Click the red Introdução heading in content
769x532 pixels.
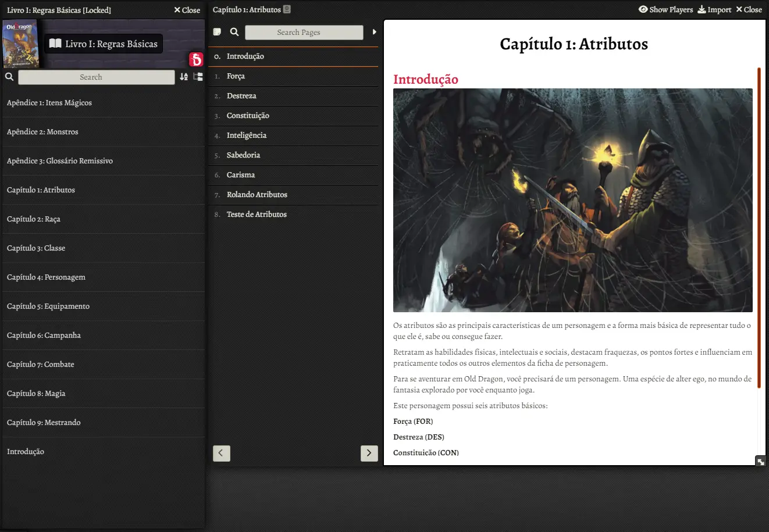tap(426, 79)
